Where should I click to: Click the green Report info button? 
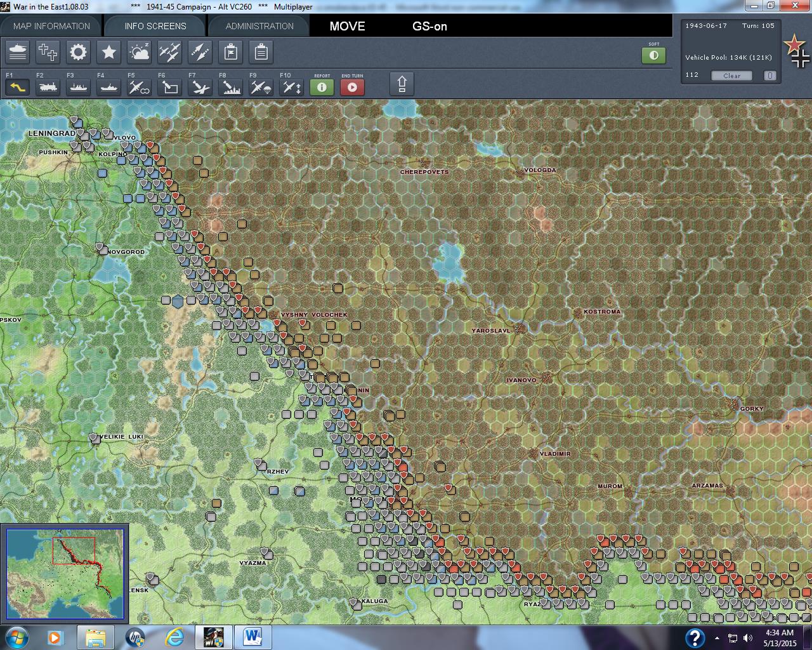coord(322,86)
